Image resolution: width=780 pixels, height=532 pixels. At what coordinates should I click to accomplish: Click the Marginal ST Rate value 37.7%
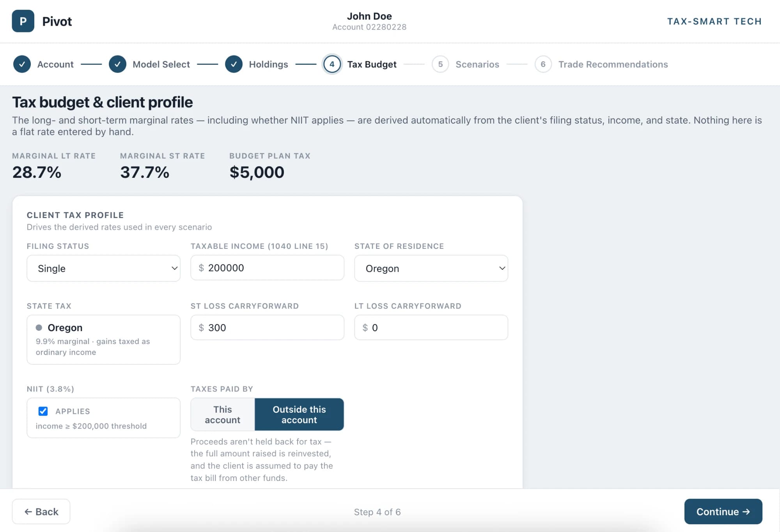(x=145, y=172)
